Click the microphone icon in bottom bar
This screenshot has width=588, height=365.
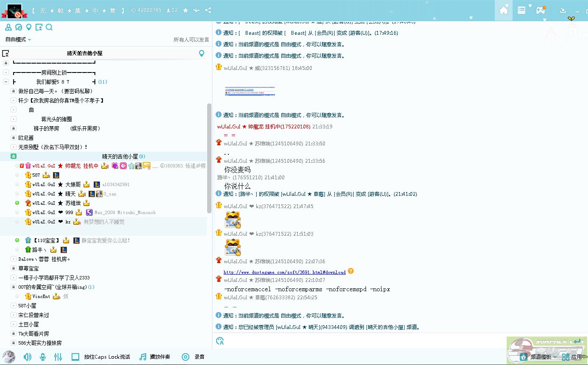pos(43,357)
